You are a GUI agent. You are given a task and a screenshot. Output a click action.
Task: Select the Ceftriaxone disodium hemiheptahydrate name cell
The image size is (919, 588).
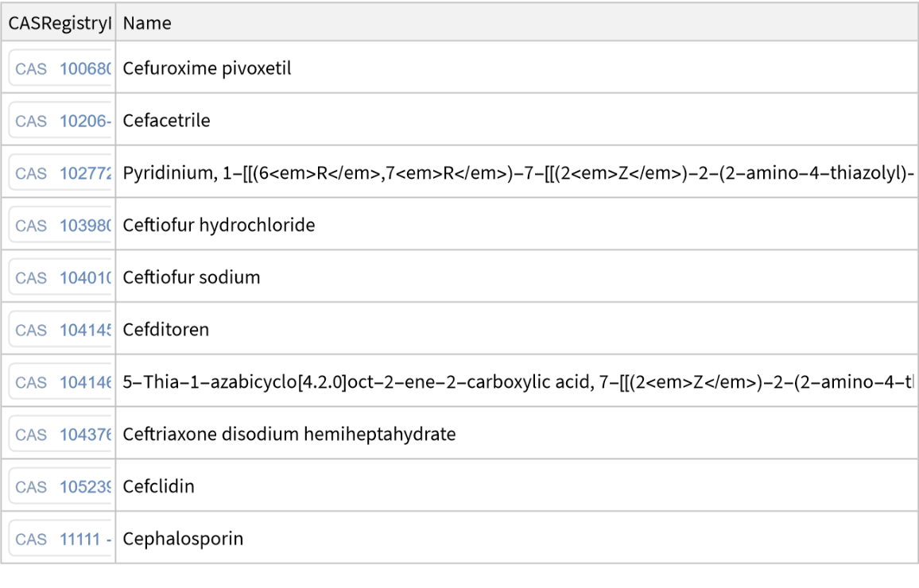click(x=289, y=435)
